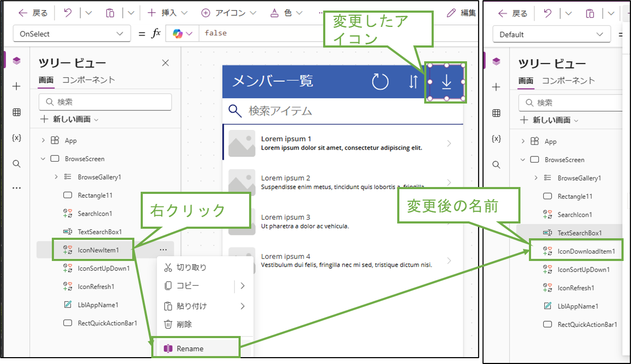Image resolution: width=631 pixels, height=364 pixels.
Task: Expand BrowseGallery1 in right tree
Action: coord(536,178)
